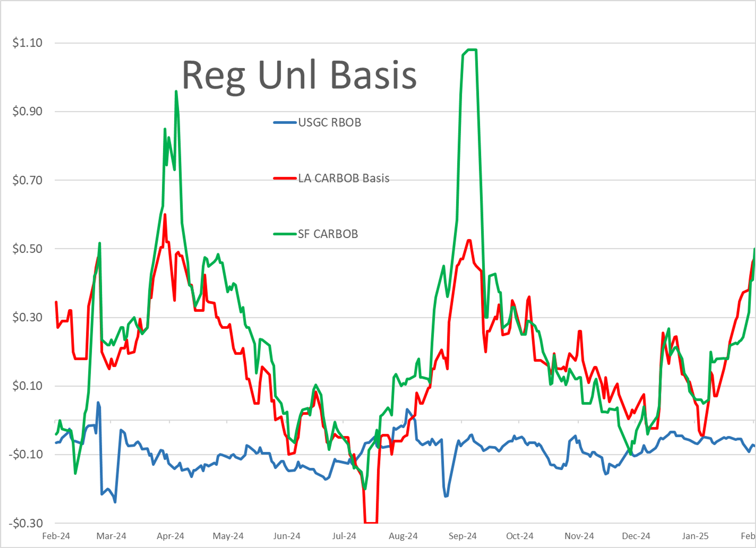Click the Jan-25 x-axis label
This screenshot has height=548, width=756.
coord(695,536)
